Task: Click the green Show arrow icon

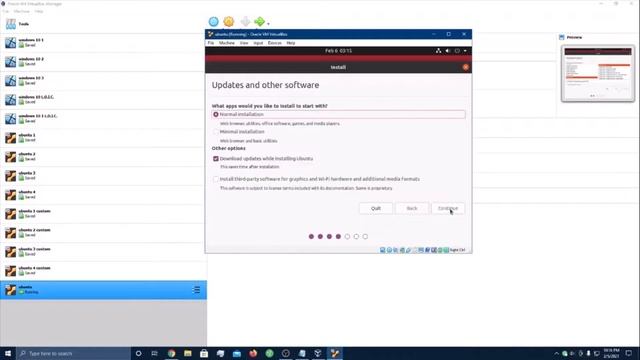Action: [259, 22]
